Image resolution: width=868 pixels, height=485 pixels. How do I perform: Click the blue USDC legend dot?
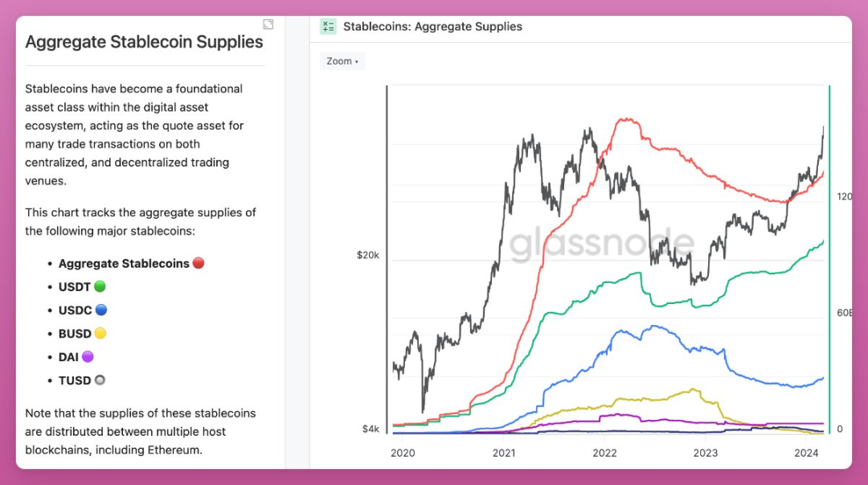click(100, 310)
